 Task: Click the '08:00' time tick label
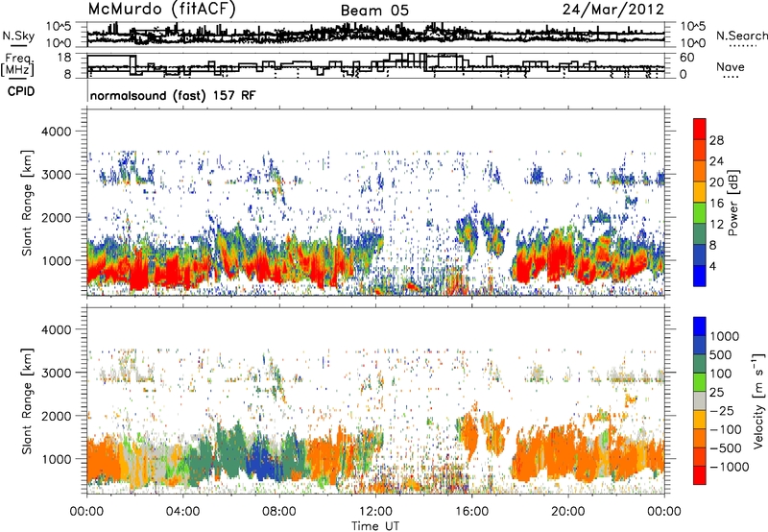[279, 512]
